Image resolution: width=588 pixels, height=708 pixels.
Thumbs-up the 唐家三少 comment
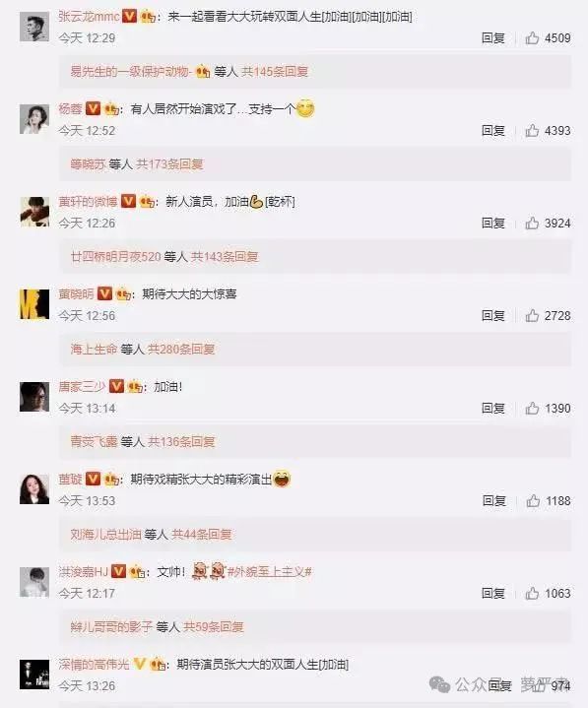tap(532, 409)
